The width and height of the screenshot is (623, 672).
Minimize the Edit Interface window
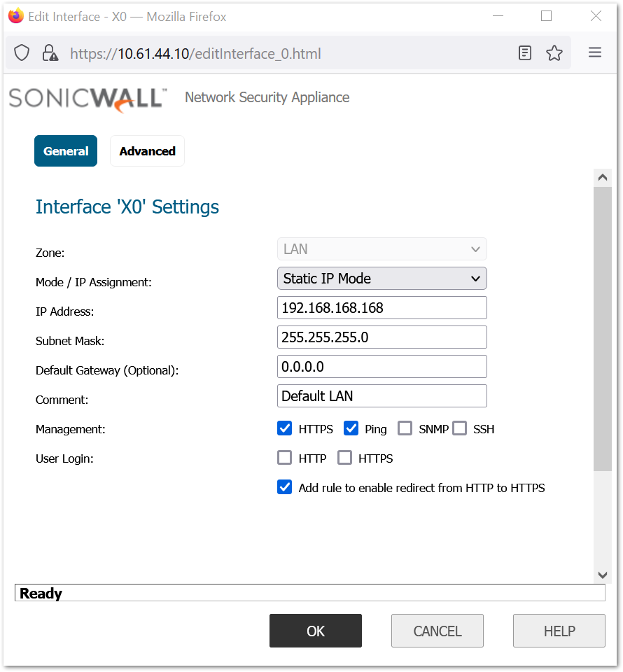pyautogui.click(x=498, y=16)
